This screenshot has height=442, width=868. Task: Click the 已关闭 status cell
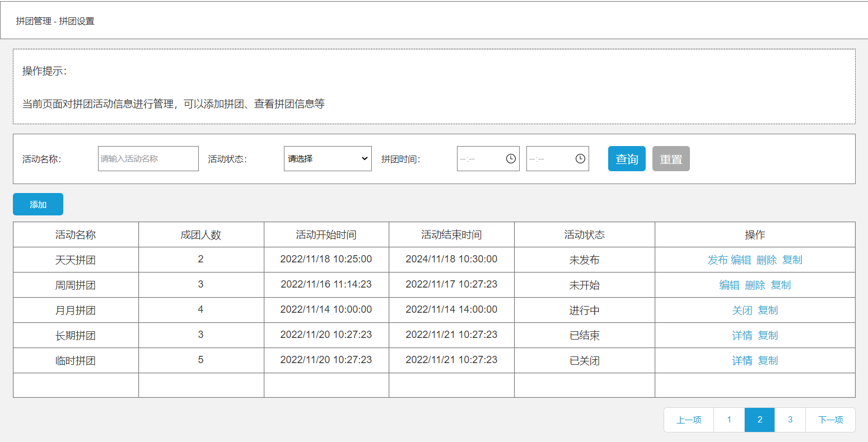(x=585, y=360)
